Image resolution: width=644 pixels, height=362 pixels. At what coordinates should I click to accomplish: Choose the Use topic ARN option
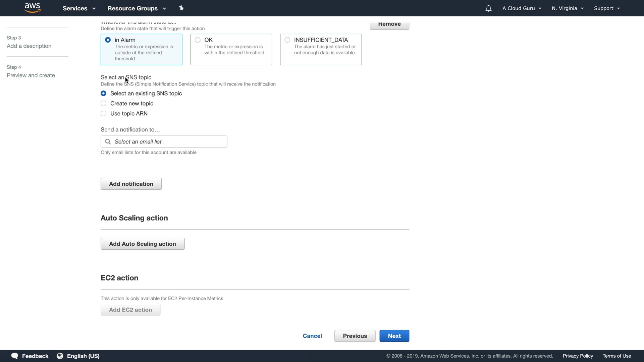[104, 114]
